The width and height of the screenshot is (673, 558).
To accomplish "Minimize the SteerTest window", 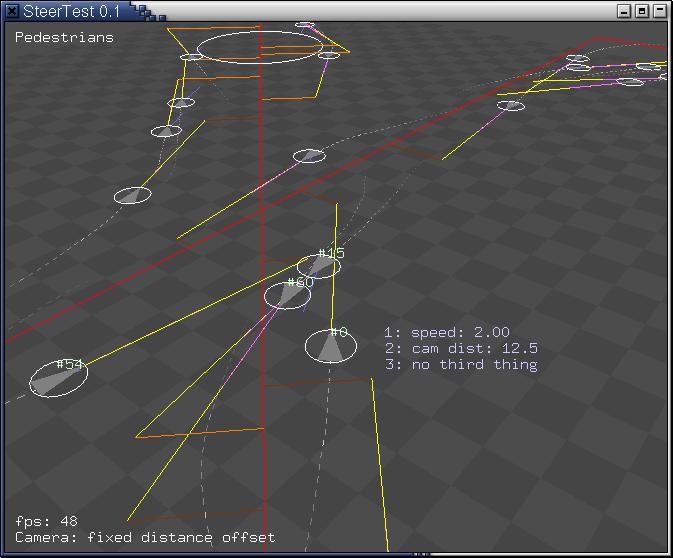I will (624, 11).
